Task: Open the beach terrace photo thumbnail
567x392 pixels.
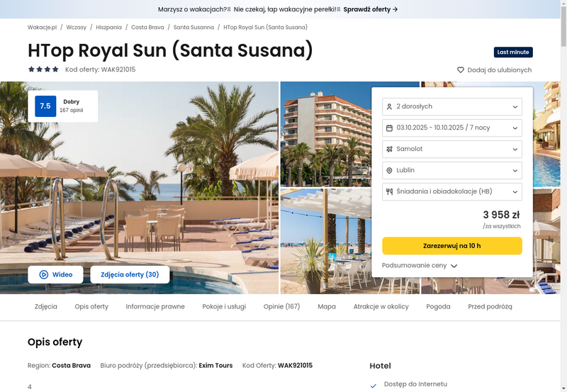Action: (325, 241)
